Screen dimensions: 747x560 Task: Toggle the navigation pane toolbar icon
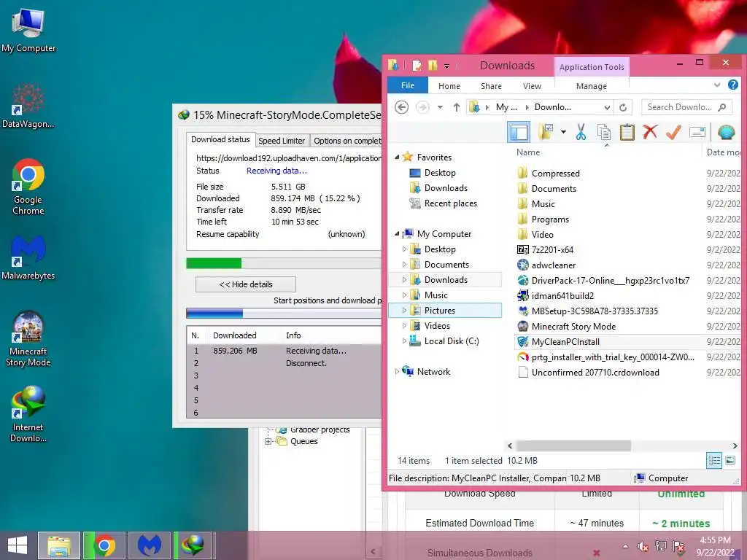[519, 132]
